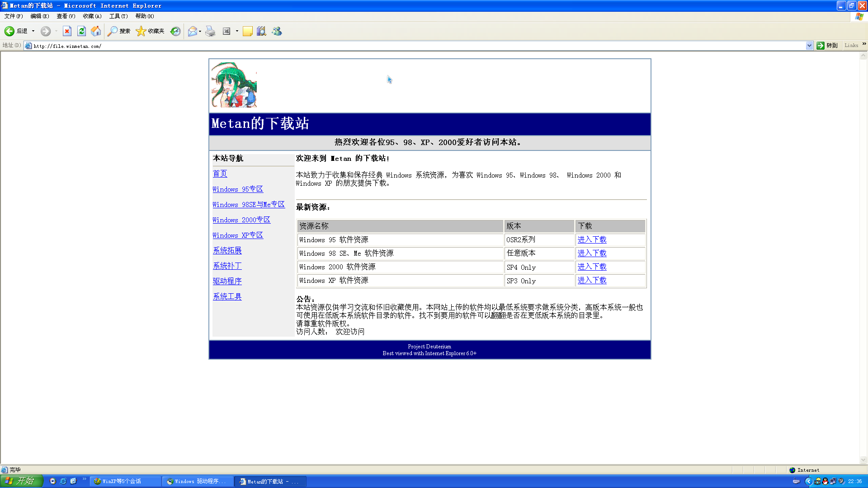This screenshot has width=868, height=488.
Task: Visit the 系统补丁 link
Action: click(x=227, y=266)
